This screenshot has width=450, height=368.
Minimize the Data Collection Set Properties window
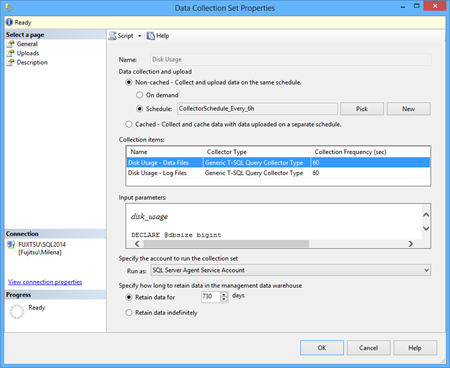403,6
